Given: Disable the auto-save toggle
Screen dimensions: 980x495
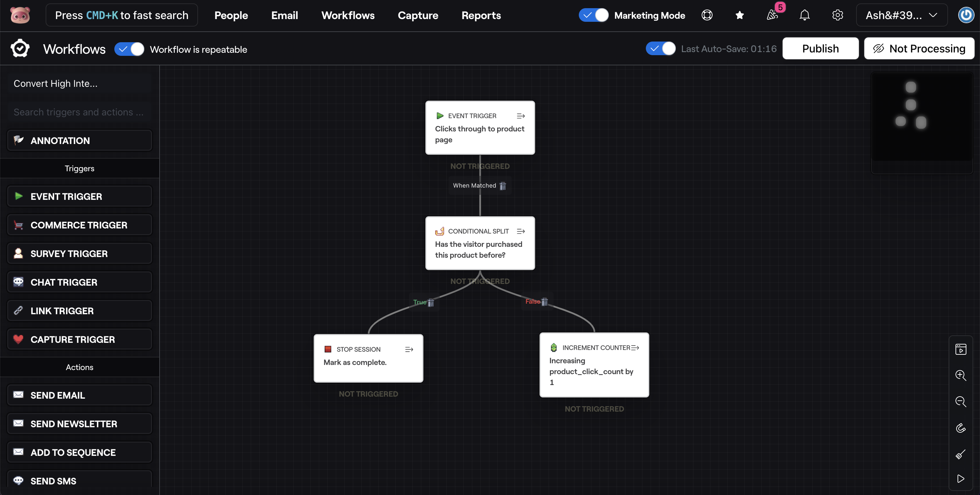Looking at the screenshot, I should (660, 49).
